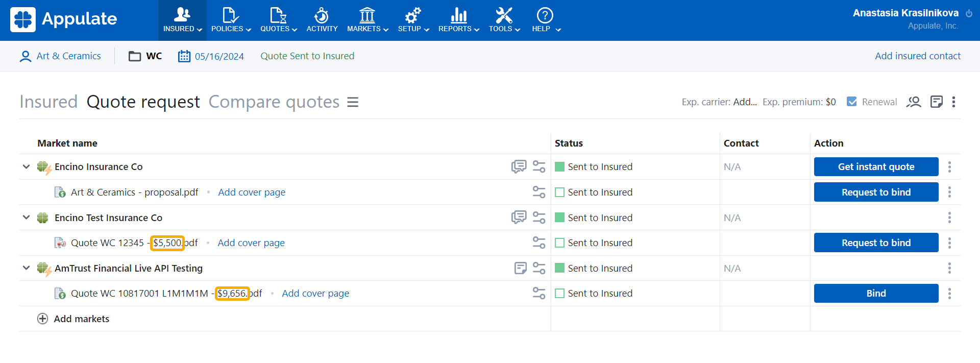Click the WC folder icon

(x=135, y=56)
